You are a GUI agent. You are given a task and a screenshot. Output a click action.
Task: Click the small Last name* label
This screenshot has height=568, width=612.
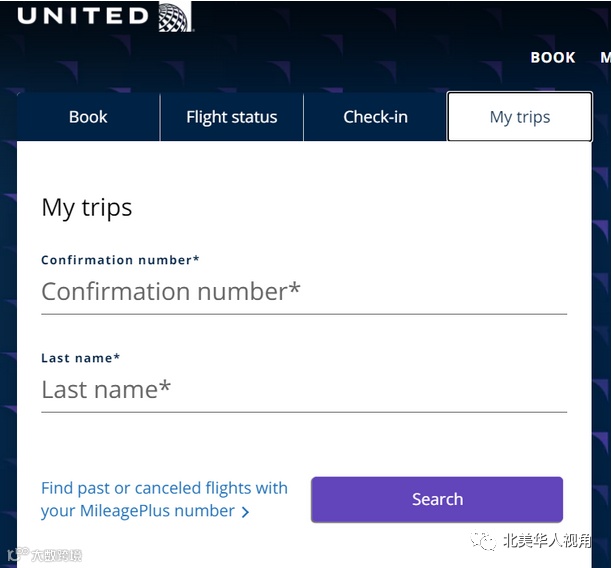80,358
